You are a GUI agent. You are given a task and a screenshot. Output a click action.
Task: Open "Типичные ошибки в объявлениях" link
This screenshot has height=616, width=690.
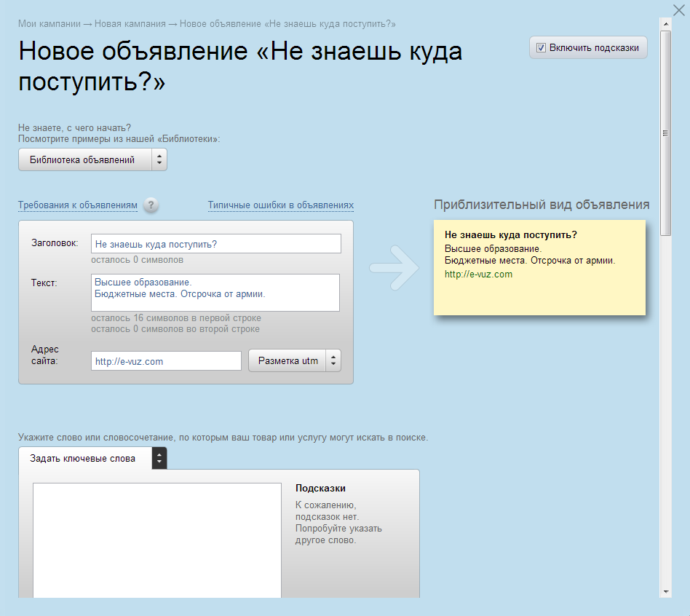(281, 205)
